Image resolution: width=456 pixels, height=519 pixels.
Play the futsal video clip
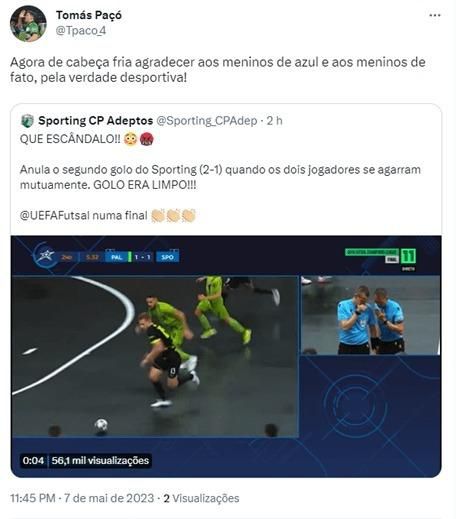[226, 356]
